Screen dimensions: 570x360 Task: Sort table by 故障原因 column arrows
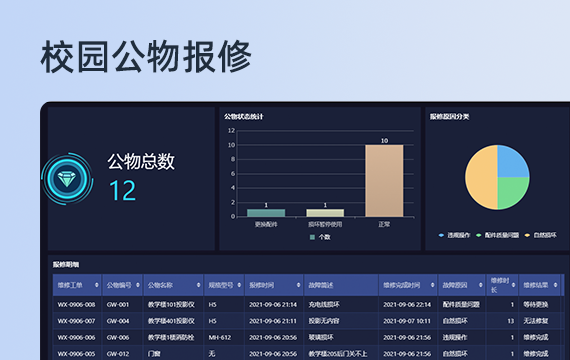pos(481,285)
